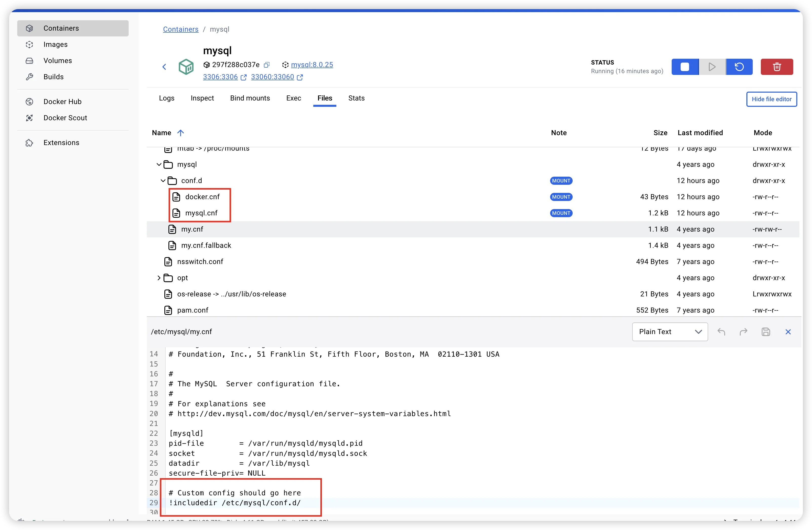Screen dimensions: 812x530
Task: Click the Mode column header
Action: (763, 133)
